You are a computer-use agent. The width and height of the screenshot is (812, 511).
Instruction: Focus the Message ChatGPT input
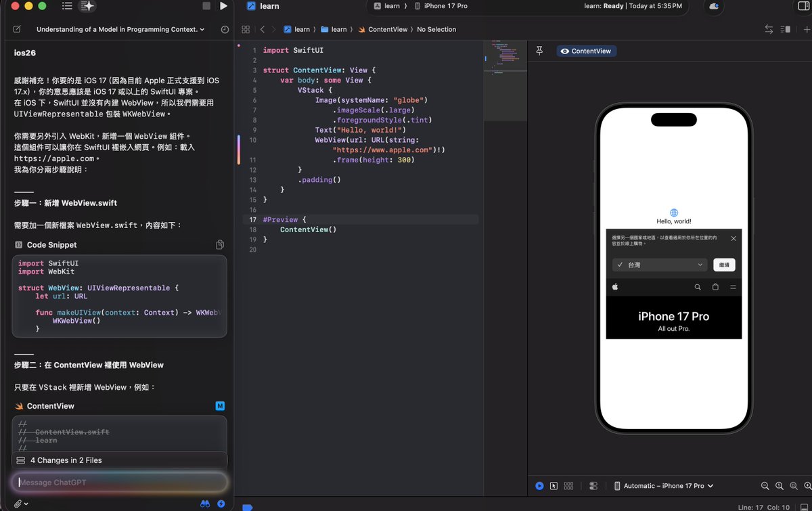coord(120,483)
